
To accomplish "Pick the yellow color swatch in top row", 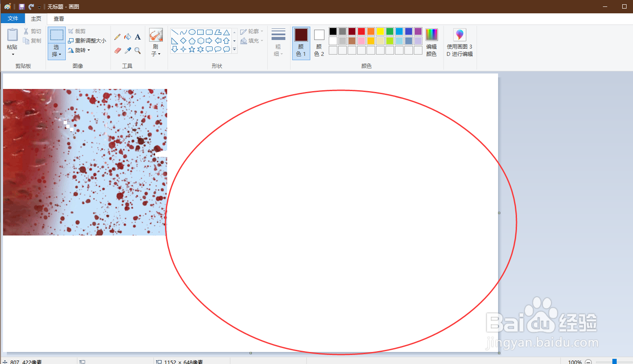I will (x=380, y=31).
